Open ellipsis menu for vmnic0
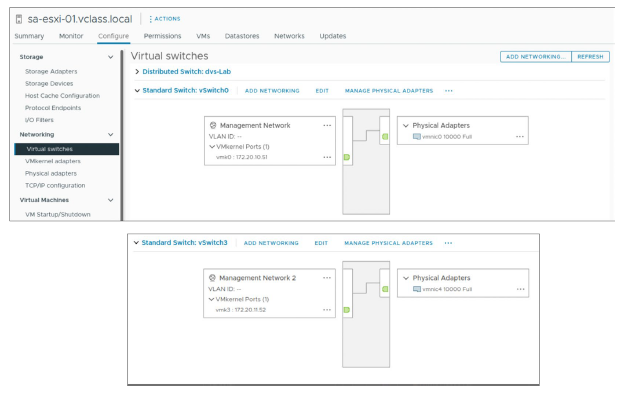The width and height of the screenshot is (627, 393). tap(519, 137)
